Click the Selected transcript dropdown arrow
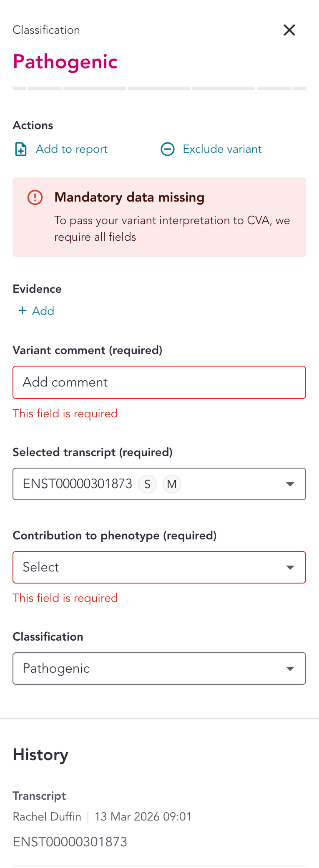Image resolution: width=319 pixels, height=868 pixels. 290,484
